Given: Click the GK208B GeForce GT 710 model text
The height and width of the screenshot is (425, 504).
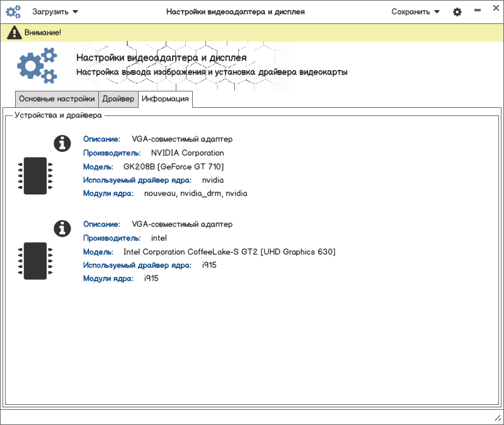Looking at the screenshot, I should [173, 166].
